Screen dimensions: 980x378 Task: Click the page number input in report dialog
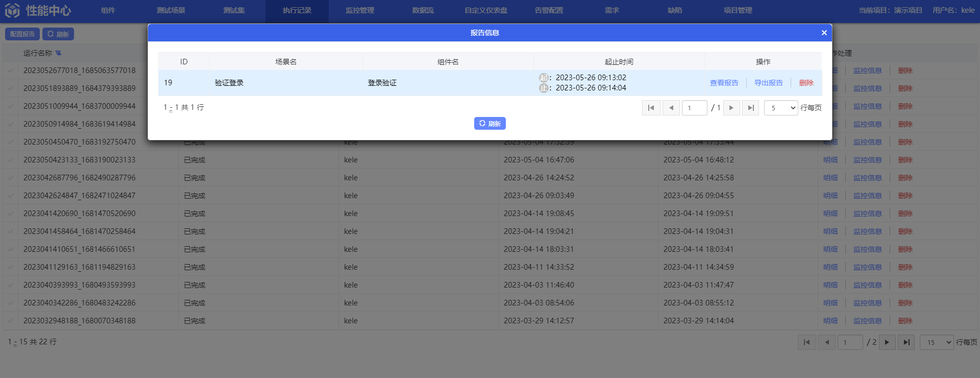point(694,108)
